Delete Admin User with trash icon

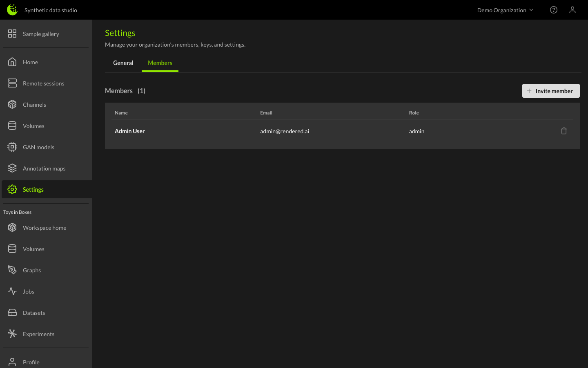[563, 131]
